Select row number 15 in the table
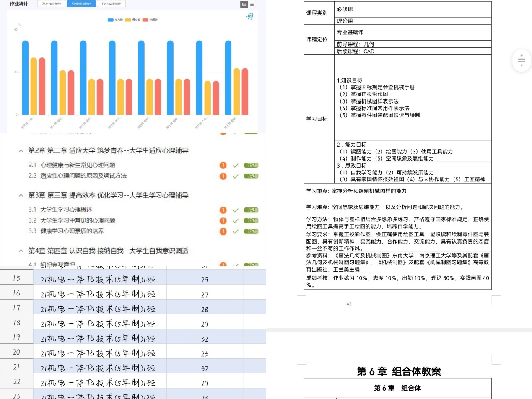 coord(17,278)
